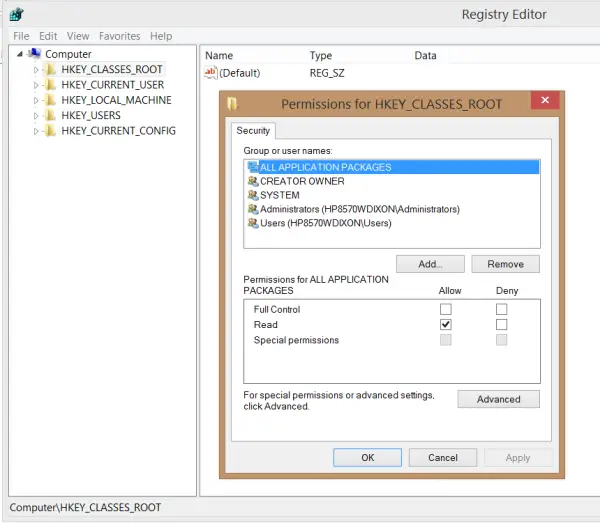The height and width of the screenshot is (523, 600).
Task: Click the Computer root icon
Action: [x=34, y=54]
